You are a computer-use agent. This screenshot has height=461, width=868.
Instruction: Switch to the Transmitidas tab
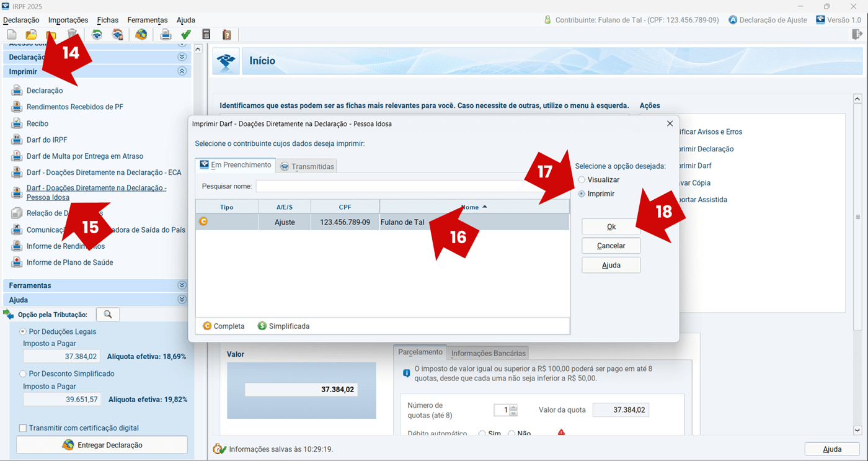307,166
